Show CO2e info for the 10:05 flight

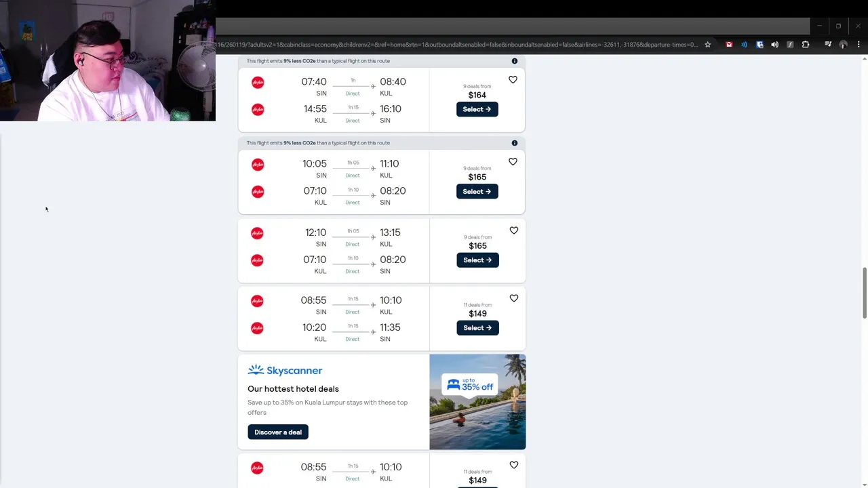click(515, 143)
